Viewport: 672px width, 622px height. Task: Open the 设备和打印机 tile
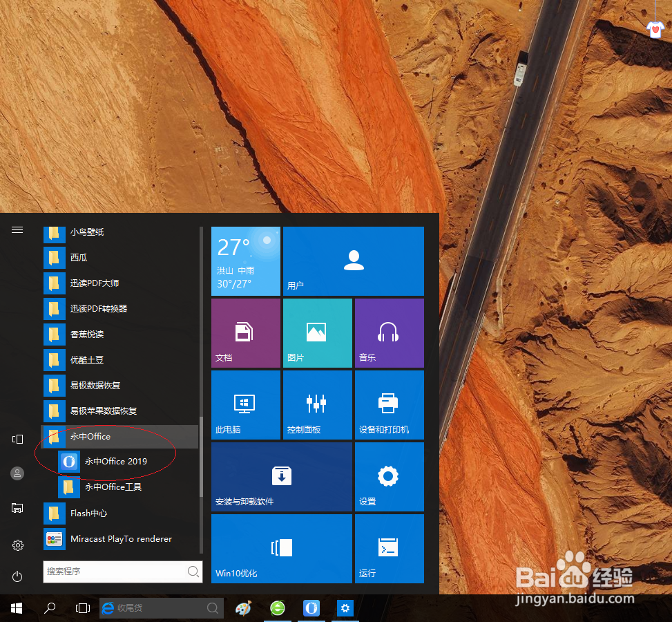pos(389,405)
